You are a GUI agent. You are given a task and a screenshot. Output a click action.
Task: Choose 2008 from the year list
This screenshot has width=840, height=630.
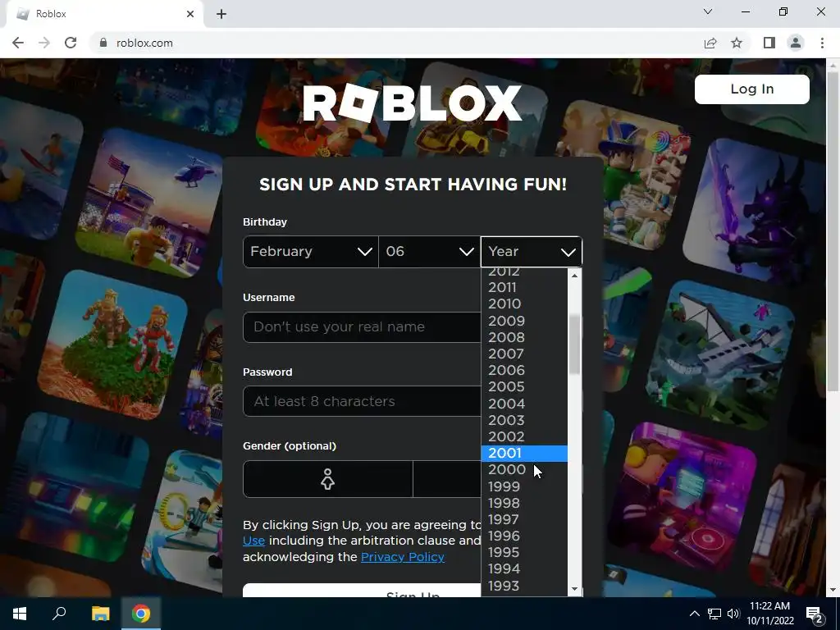pos(524,337)
